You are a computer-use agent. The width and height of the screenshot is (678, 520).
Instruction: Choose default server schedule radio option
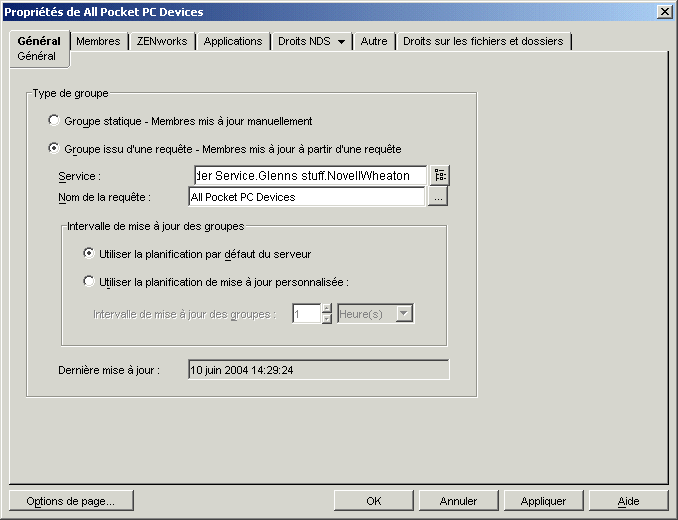pos(89,254)
